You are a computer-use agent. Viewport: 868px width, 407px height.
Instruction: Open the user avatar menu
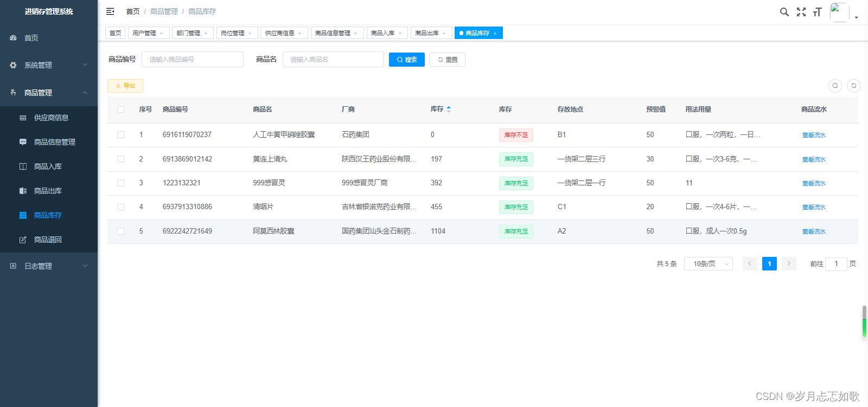point(839,12)
